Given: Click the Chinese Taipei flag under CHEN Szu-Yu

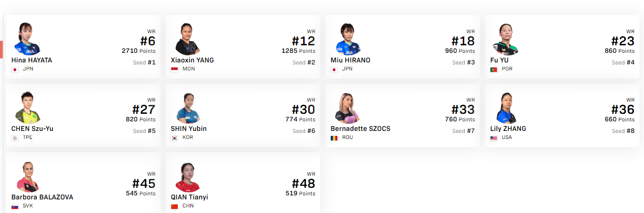Looking at the screenshot, I should point(15,138).
